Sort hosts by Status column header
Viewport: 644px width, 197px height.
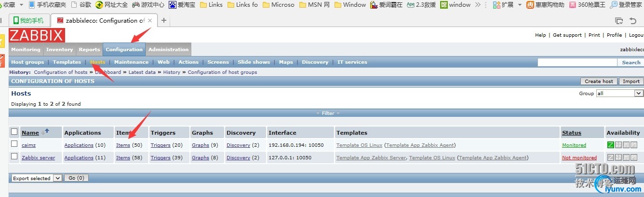coord(572,133)
